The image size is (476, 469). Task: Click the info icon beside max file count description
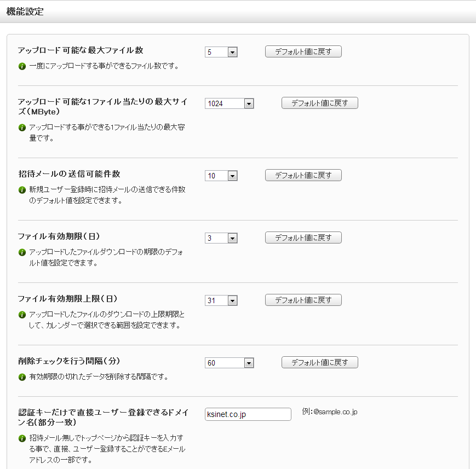click(x=22, y=66)
